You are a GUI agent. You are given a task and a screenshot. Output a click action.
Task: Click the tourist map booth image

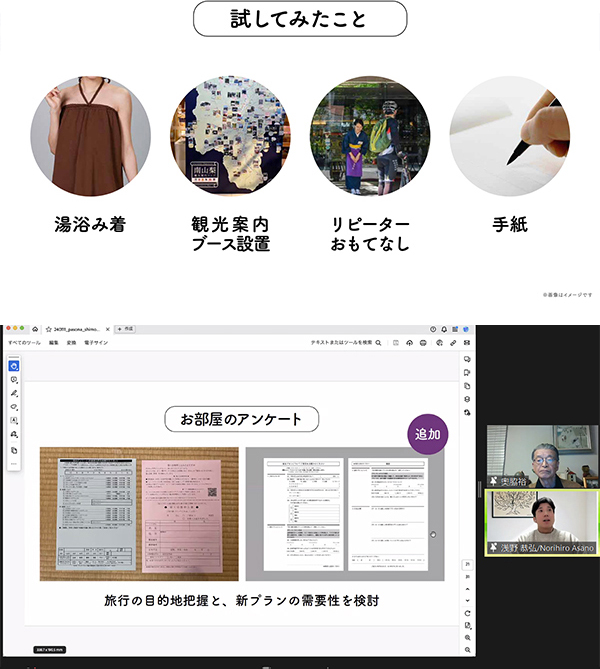point(230,136)
